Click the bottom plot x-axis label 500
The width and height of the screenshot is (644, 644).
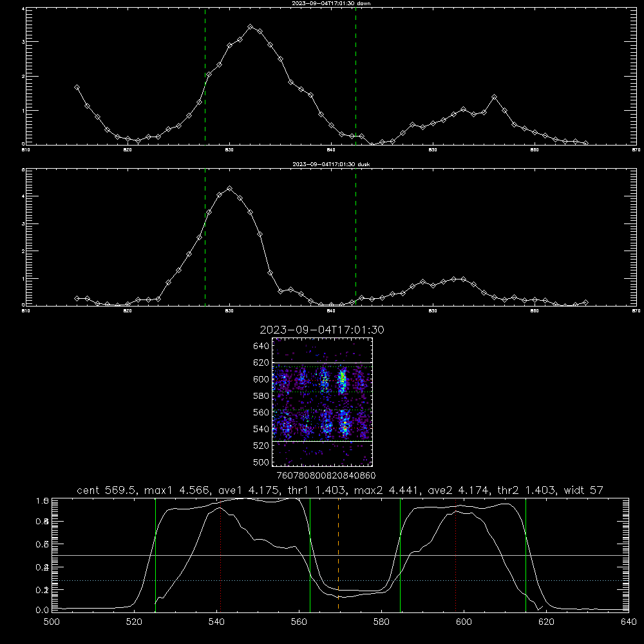52,622
